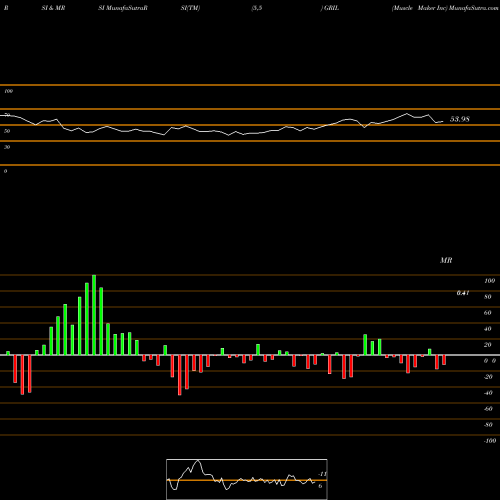Click the 20 label on MR right axis
This screenshot has height=500, width=500.
tap(488, 345)
